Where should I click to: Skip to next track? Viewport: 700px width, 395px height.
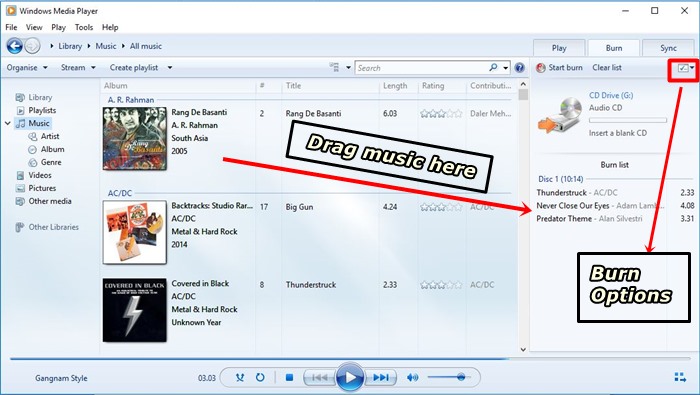(381, 378)
